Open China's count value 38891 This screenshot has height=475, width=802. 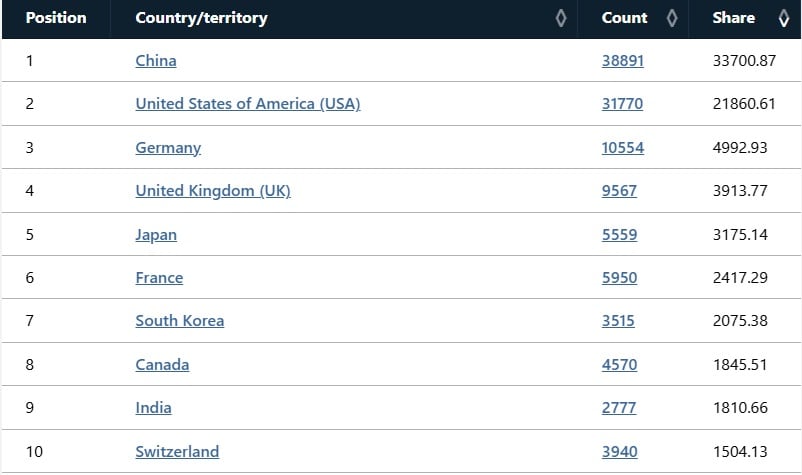tap(623, 61)
